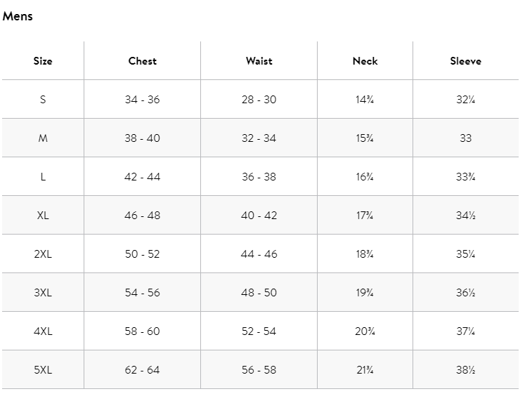
Task: Select the 5XL size row label
Action: click(x=43, y=370)
